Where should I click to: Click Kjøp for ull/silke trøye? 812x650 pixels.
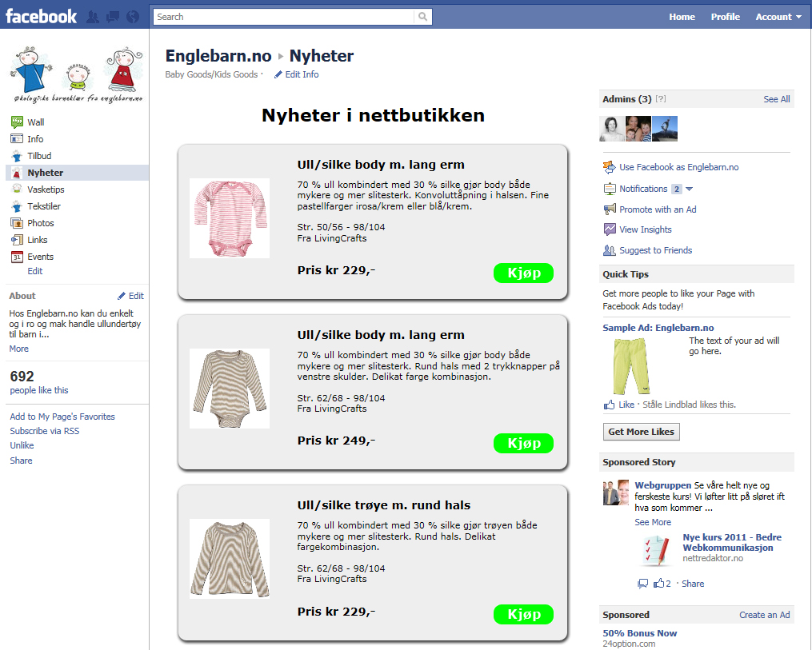(x=523, y=614)
